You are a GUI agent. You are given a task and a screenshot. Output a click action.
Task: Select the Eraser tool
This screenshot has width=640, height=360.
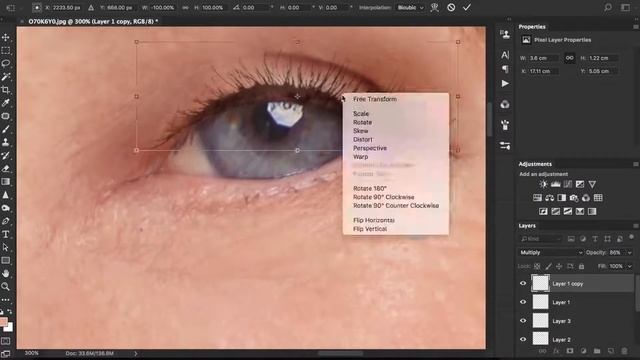click(6, 169)
